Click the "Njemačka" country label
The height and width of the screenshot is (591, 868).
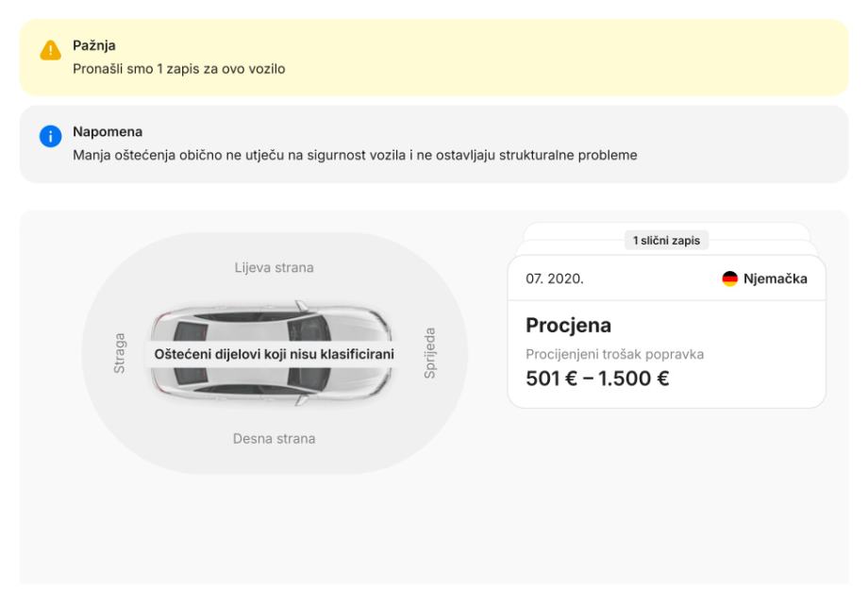click(776, 279)
